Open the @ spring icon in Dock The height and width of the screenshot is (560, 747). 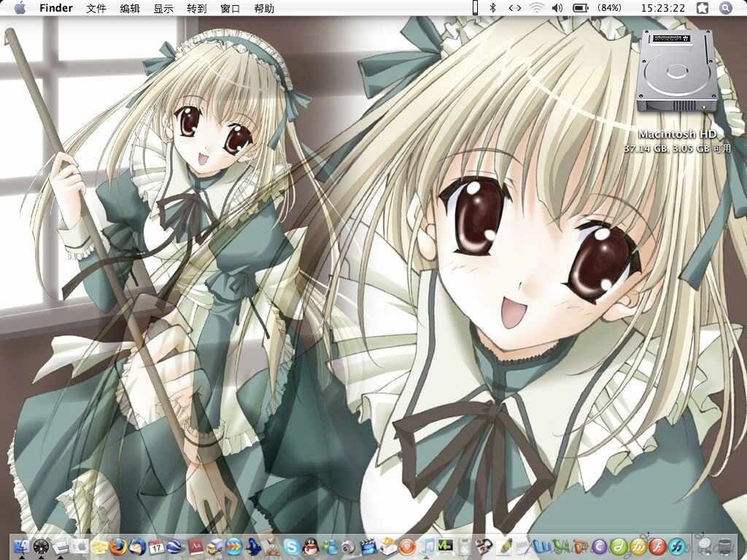point(705,547)
